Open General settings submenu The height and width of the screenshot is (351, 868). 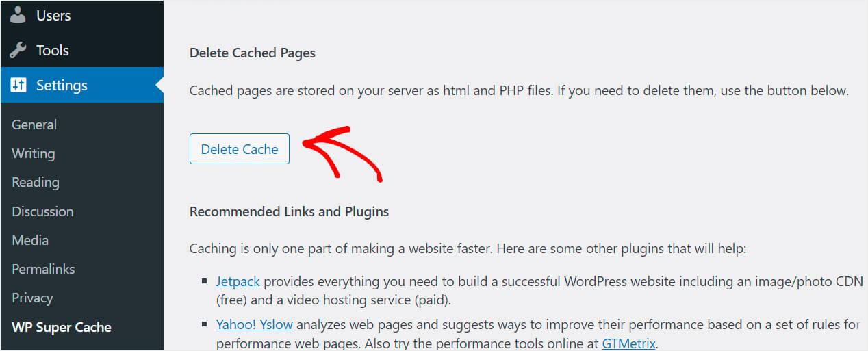[34, 125]
